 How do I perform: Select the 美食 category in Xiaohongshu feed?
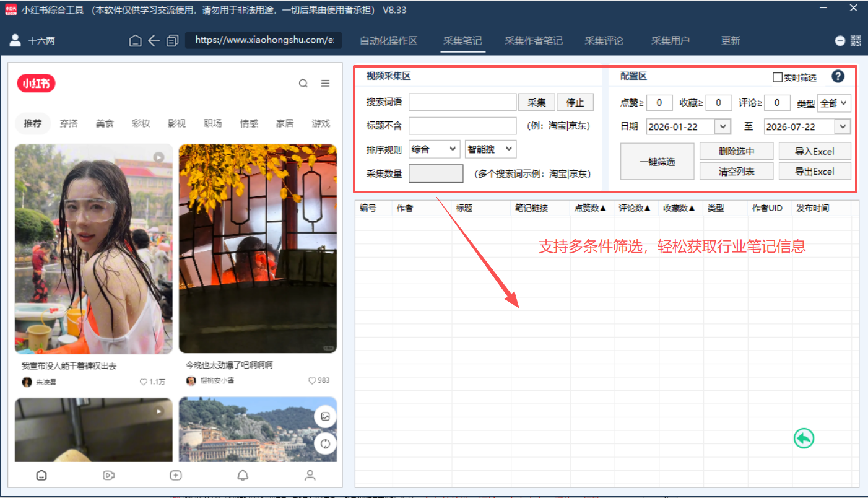pos(105,123)
